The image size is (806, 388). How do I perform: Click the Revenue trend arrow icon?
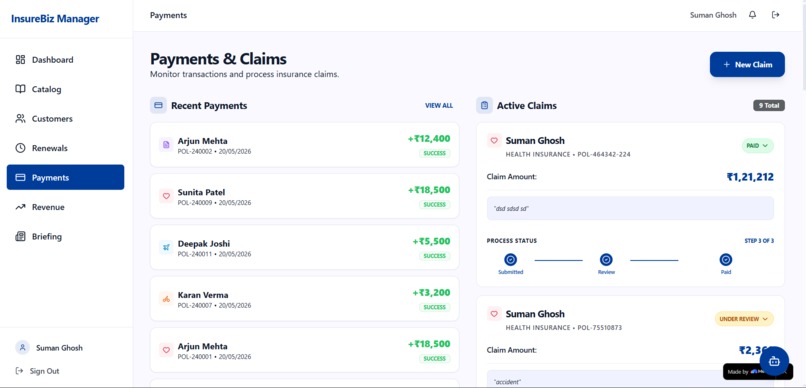[x=20, y=207]
